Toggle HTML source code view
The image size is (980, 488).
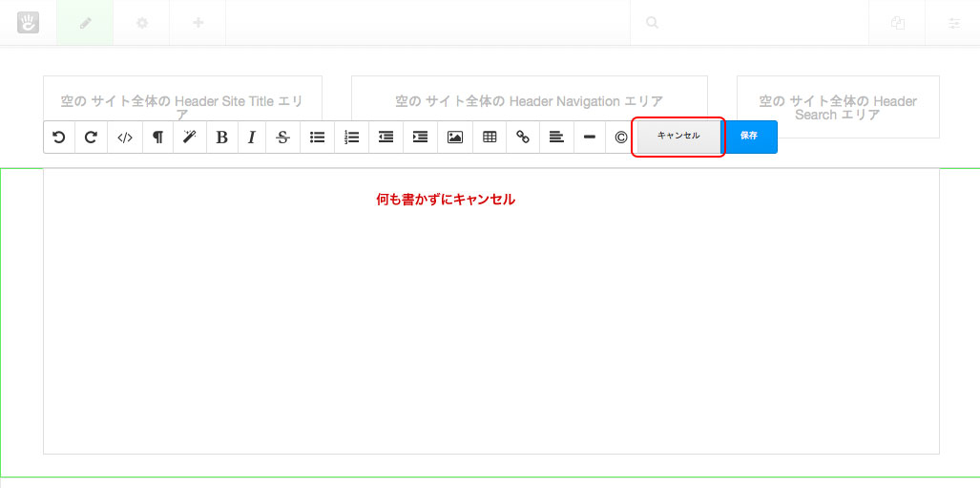(125, 137)
